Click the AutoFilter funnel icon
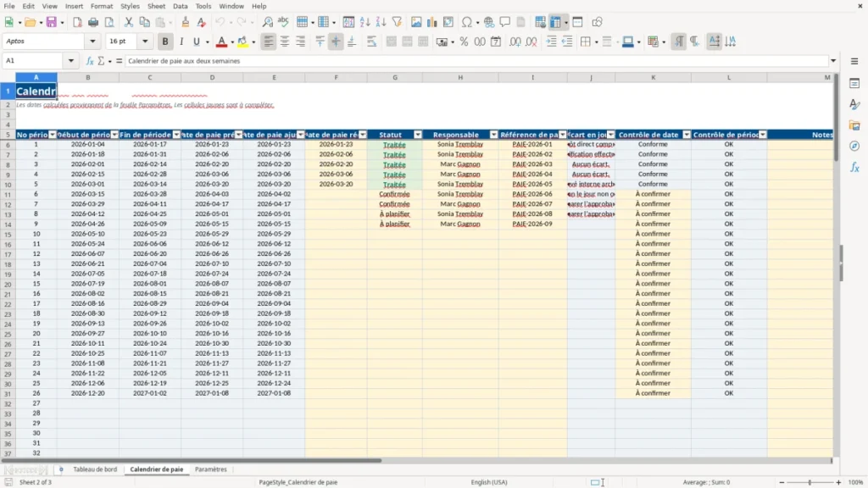The height and width of the screenshot is (488, 868). click(397, 22)
